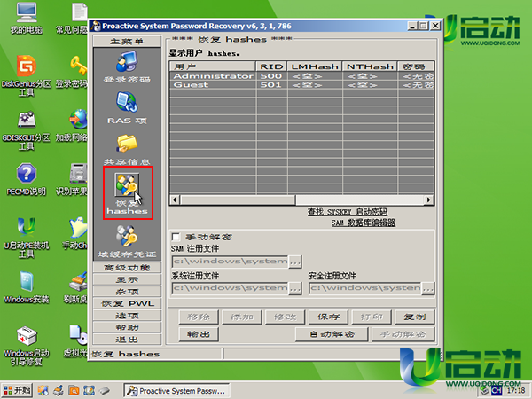Screen dimensions: 532x399
Task: Click the table's left scroll arrow
Action: click(x=175, y=199)
